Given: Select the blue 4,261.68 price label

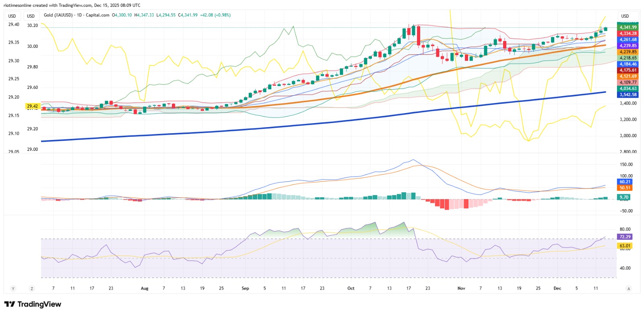Looking at the screenshot, I should click(628, 39).
